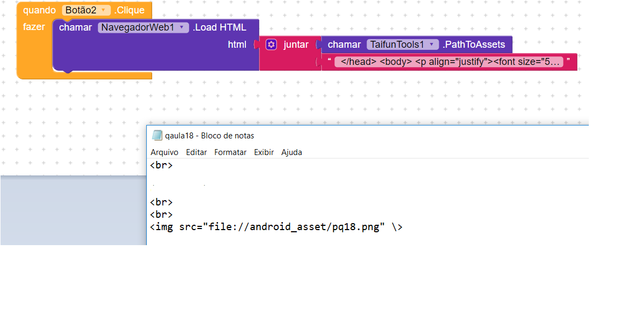Open the Exibir menu
Screen dimensions: 644x324
(264, 152)
